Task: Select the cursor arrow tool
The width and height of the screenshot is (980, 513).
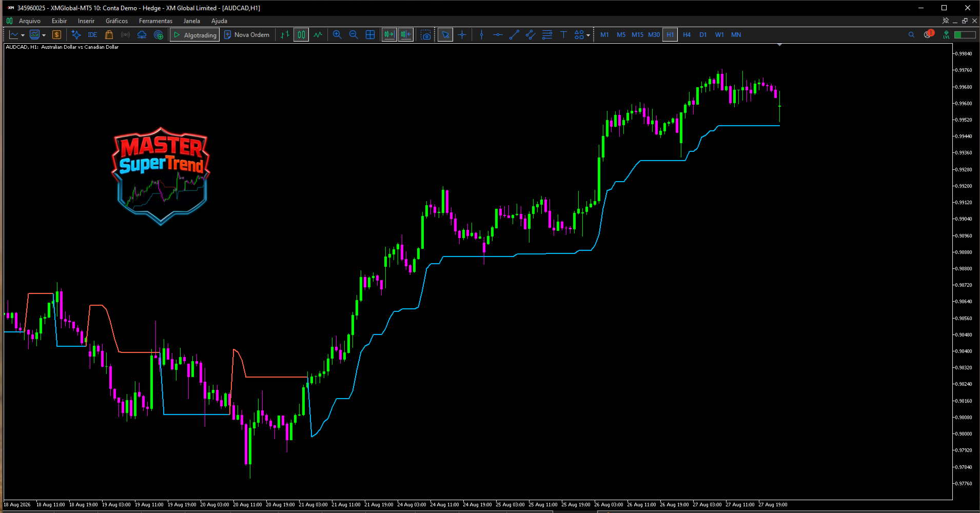Action: (445, 35)
